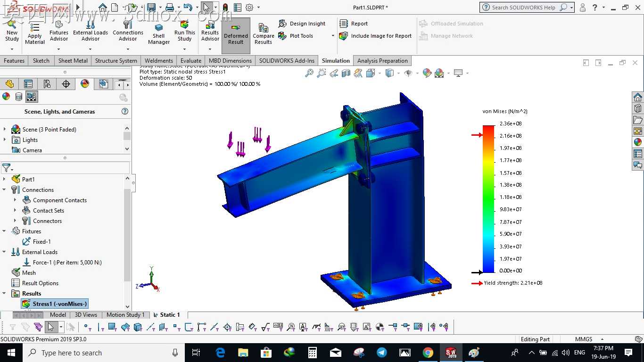Click Zoom to Fit in view toolbar
The image size is (644, 362).
309,73
